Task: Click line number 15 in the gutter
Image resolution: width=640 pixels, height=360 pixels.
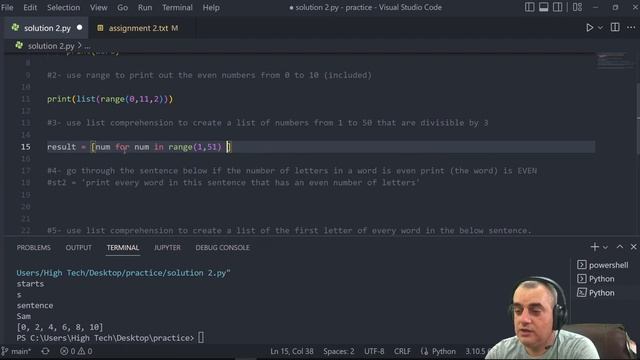Action: [x=26, y=147]
